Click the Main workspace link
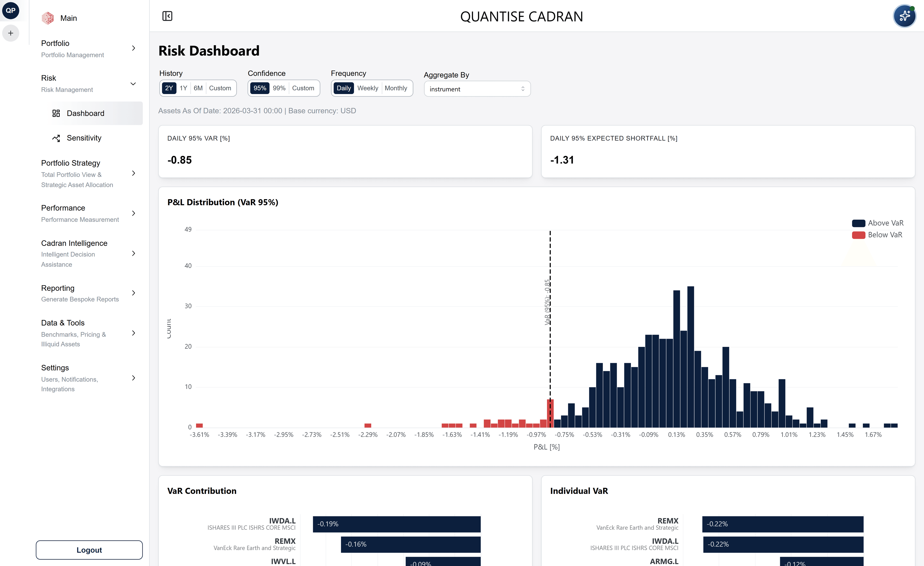 point(68,18)
